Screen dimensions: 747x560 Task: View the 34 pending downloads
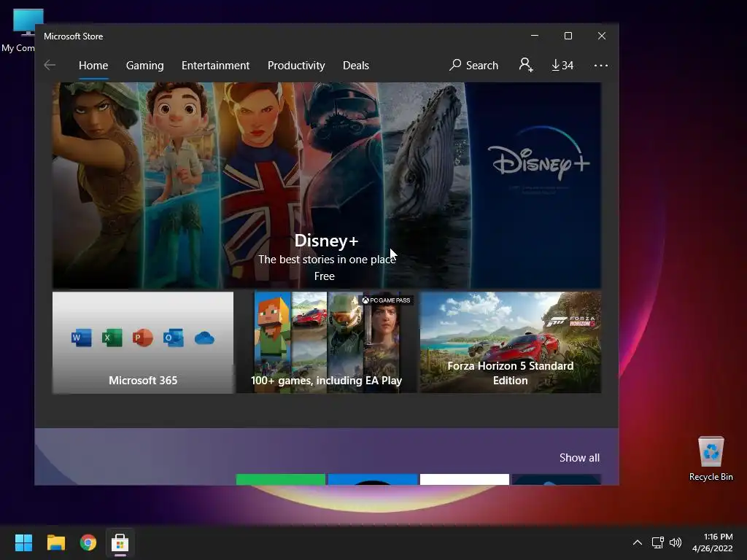point(562,65)
